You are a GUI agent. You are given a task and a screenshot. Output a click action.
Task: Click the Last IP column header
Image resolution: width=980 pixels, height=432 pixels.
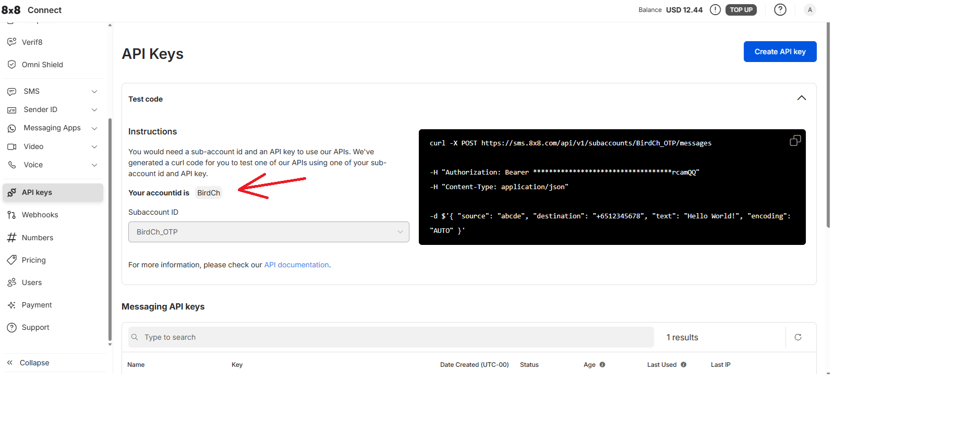click(x=721, y=365)
